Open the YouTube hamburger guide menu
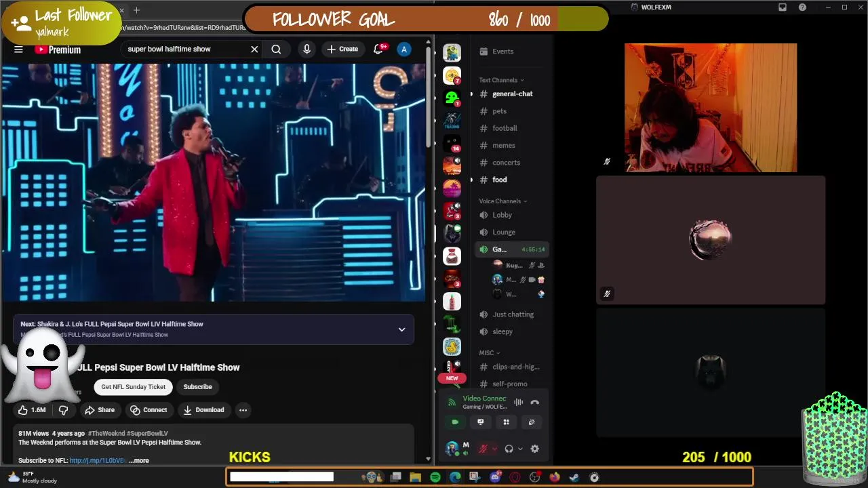This screenshot has width=868, height=488. point(18,49)
